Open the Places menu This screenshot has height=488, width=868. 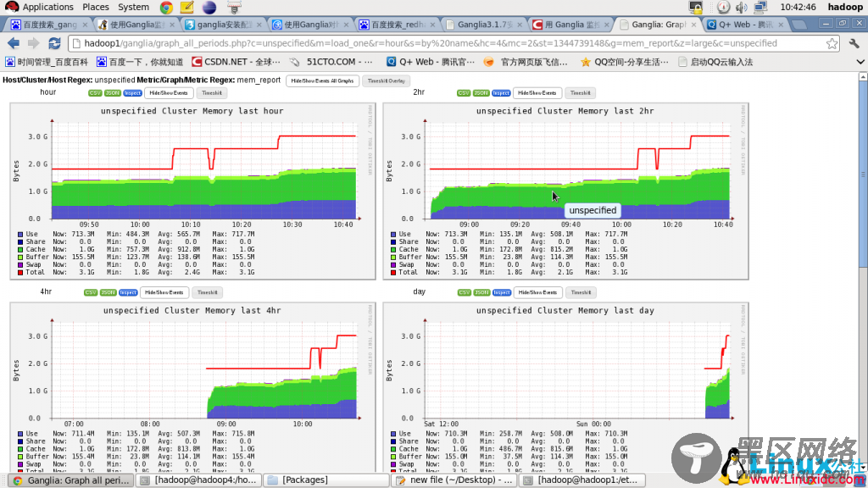click(x=96, y=7)
